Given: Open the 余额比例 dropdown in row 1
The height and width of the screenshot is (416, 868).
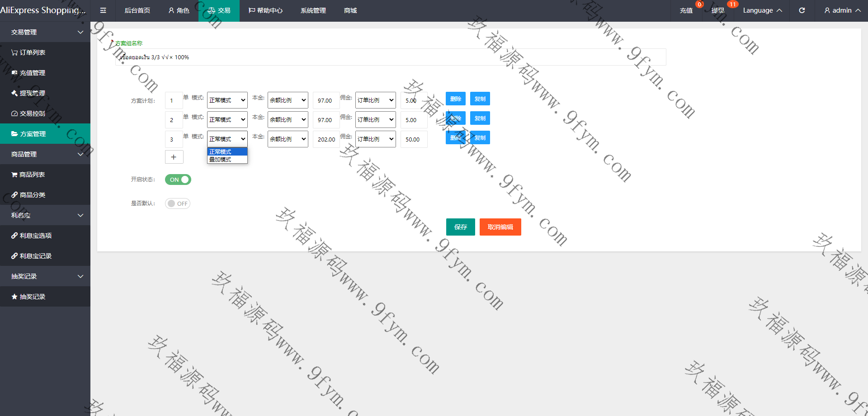Looking at the screenshot, I should point(288,100).
